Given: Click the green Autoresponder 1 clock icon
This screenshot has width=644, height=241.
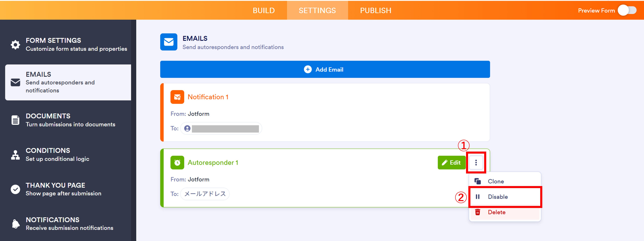Looking at the screenshot, I should [177, 163].
